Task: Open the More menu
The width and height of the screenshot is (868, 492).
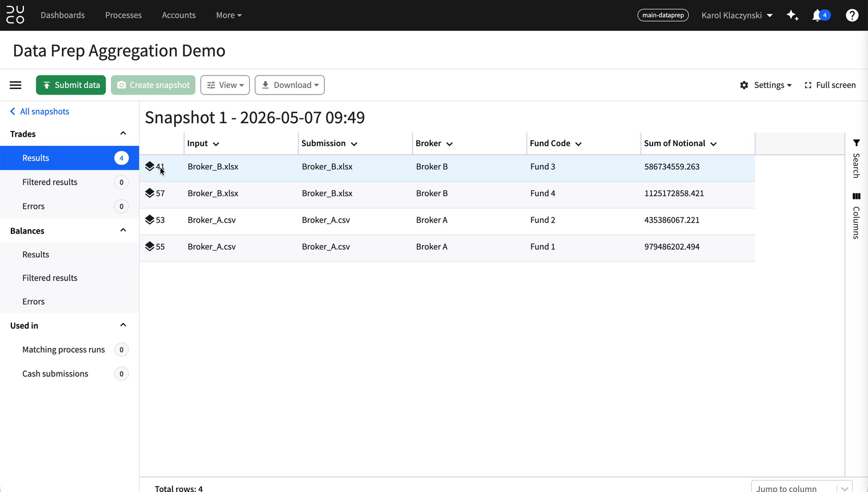Action: [229, 15]
